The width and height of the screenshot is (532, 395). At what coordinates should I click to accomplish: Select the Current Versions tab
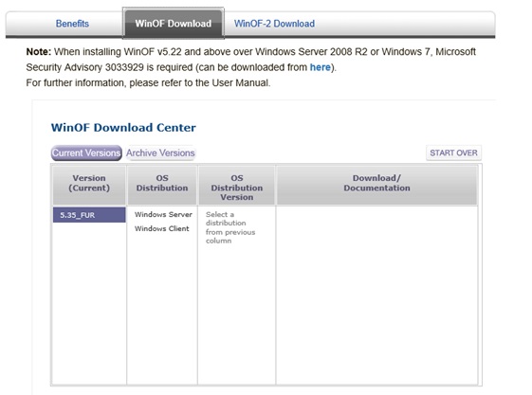click(86, 153)
